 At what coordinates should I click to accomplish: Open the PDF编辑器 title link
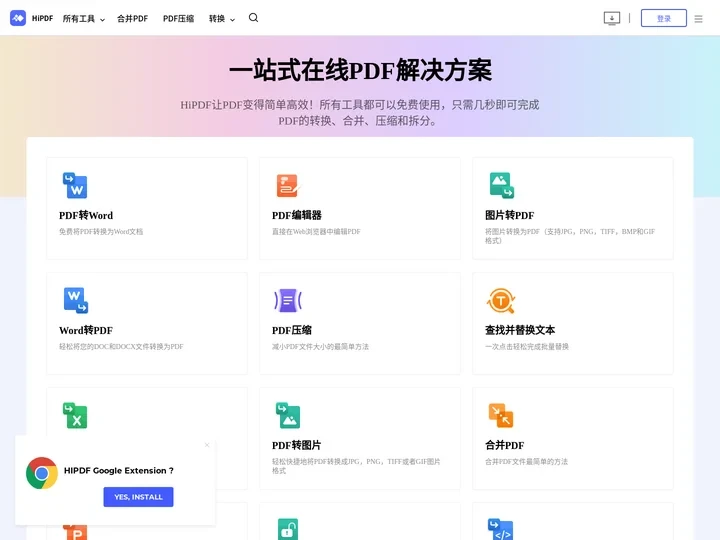pyautogui.click(x=297, y=215)
